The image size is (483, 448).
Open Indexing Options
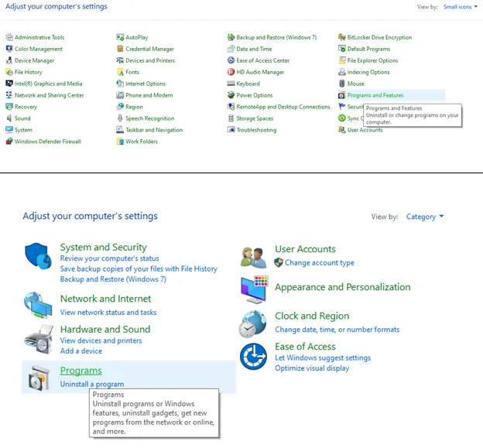coord(368,72)
